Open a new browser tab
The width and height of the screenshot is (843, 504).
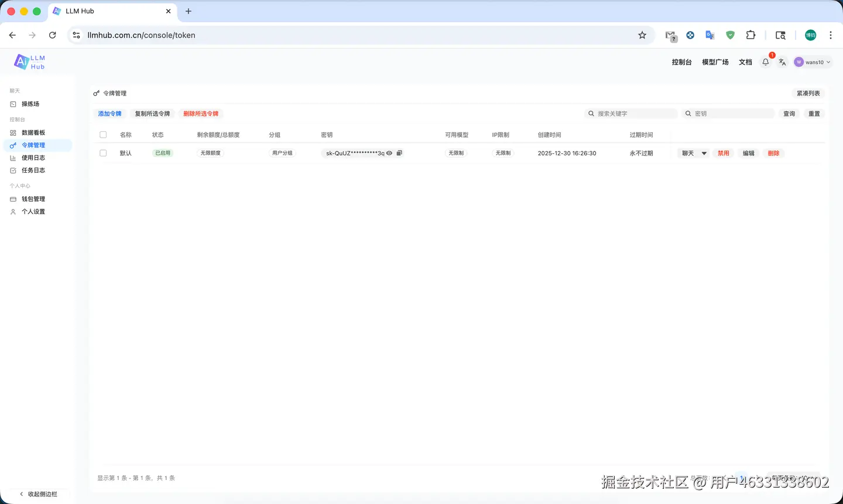(189, 11)
